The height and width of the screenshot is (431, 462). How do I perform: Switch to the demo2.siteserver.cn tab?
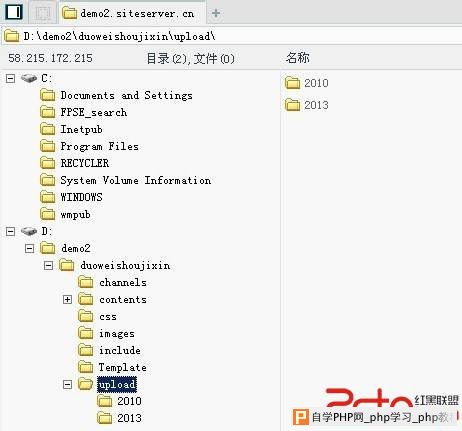[x=132, y=13]
